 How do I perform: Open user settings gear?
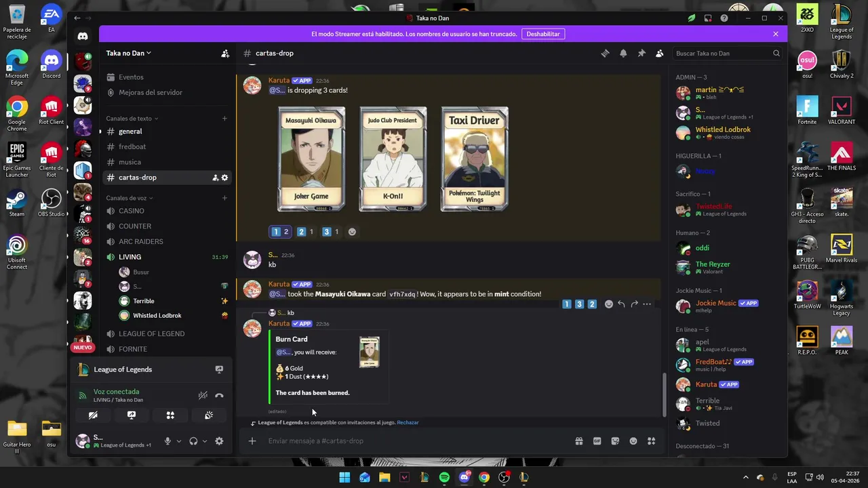219,441
